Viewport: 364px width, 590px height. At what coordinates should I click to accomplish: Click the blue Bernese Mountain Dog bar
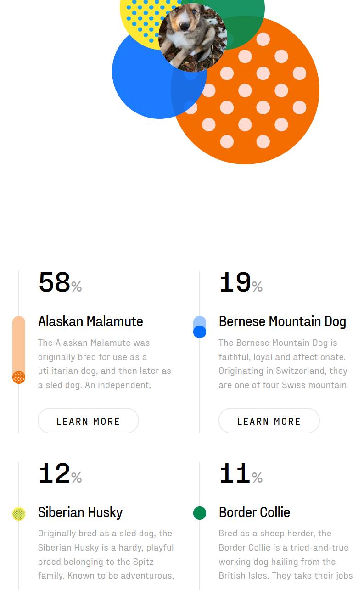200,327
